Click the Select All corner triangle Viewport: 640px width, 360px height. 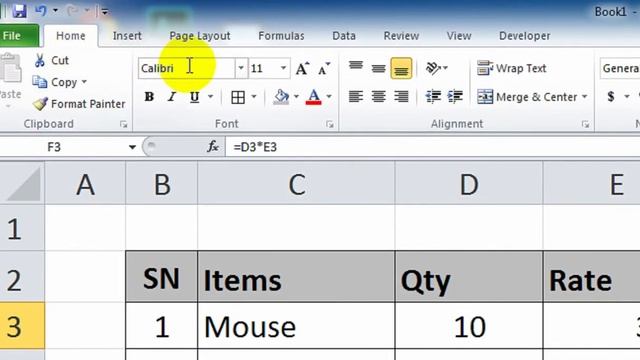pyautogui.click(x=22, y=184)
